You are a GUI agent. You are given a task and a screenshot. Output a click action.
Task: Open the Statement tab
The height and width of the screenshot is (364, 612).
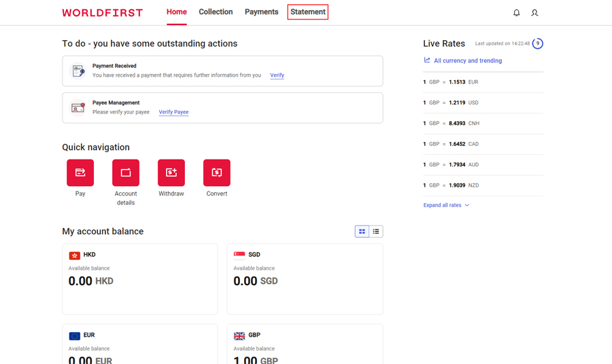pyautogui.click(x=307, y=12)
